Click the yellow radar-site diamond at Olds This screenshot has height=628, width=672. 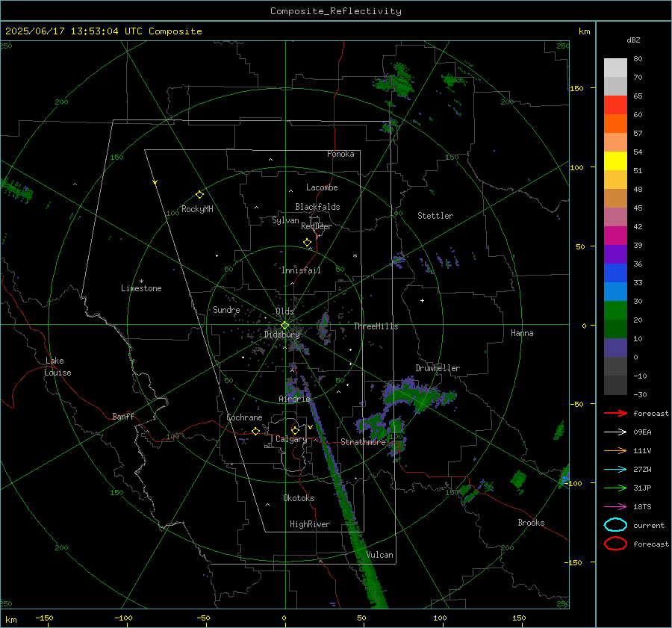click(x=284, y=326)
